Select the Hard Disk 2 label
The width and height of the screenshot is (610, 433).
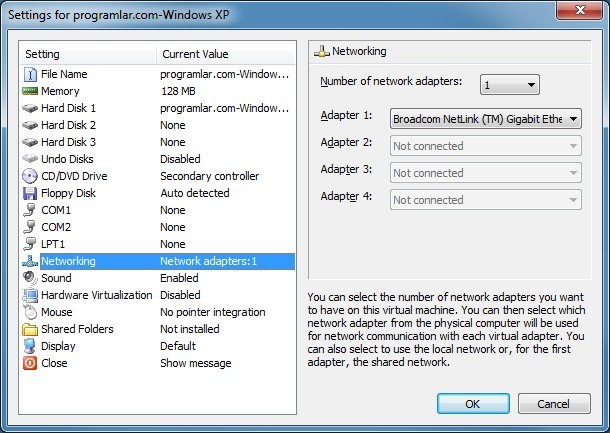[68, 125]
